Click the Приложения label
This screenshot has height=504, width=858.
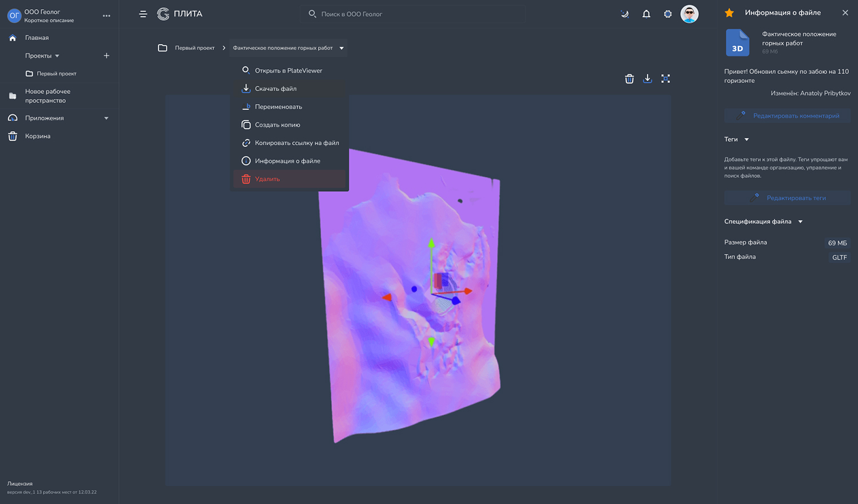[45, 118]
